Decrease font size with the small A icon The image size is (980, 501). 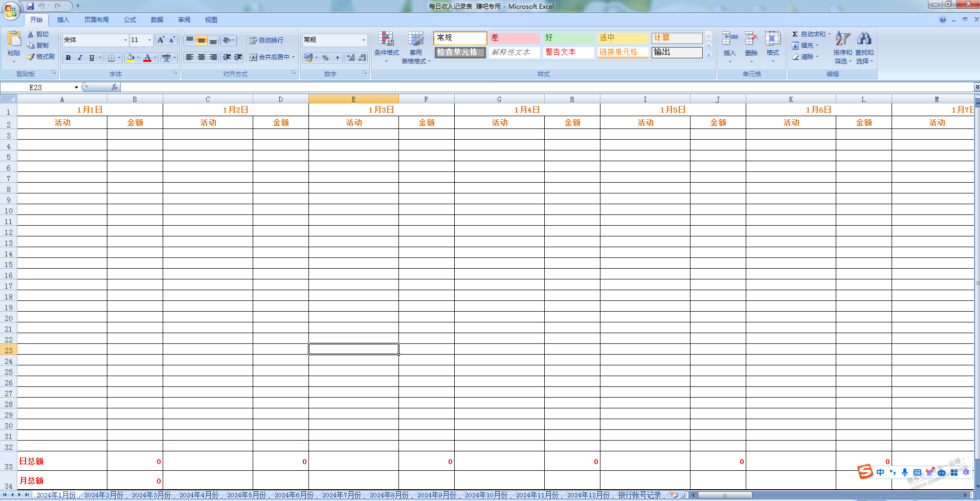[172, 40]
